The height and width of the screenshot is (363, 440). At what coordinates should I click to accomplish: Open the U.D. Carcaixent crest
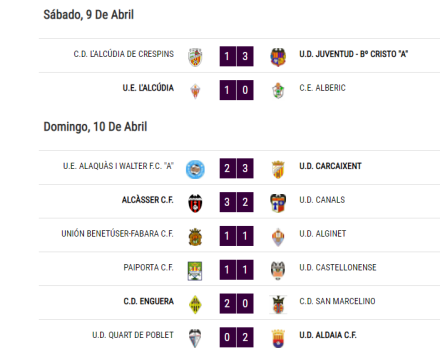click(x=278, y=169)
